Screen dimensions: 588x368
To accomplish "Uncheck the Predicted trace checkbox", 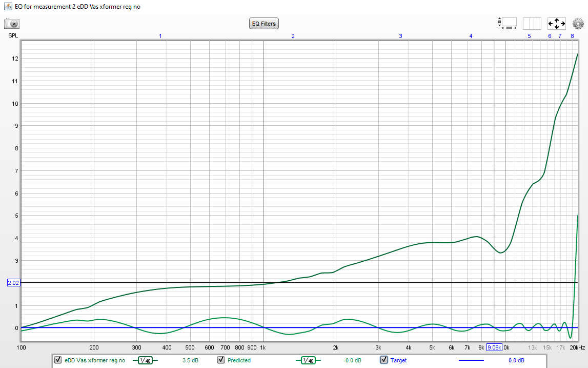I will (x=221, y=360).
